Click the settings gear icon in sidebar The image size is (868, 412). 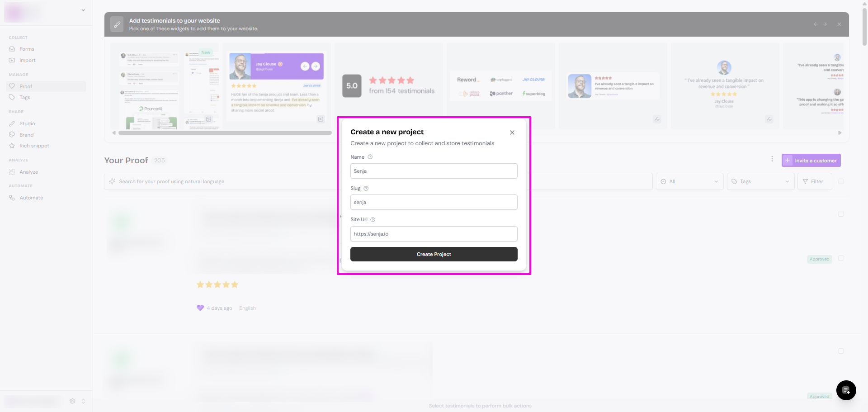(x=72, y=401)
